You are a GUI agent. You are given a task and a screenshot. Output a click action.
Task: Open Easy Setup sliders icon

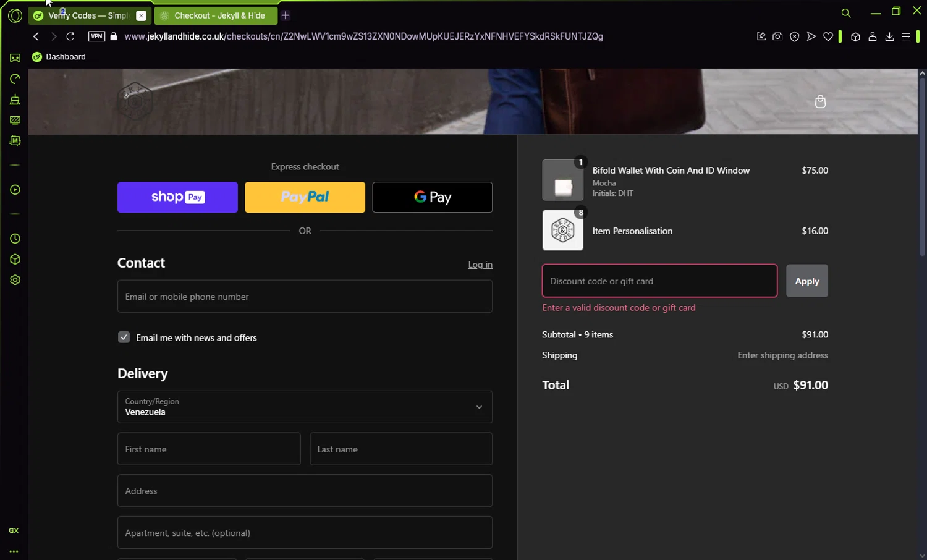906,36
